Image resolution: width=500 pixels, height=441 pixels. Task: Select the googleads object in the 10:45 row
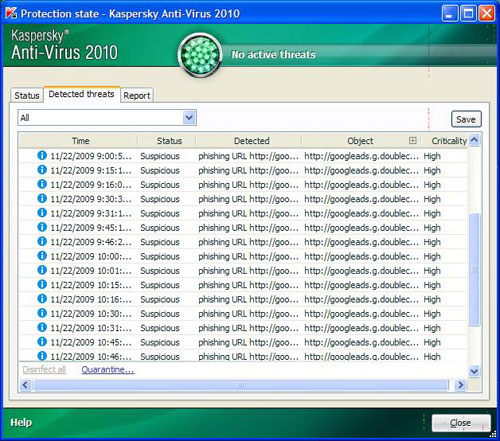pyautogui.click(x=361, y=342)
